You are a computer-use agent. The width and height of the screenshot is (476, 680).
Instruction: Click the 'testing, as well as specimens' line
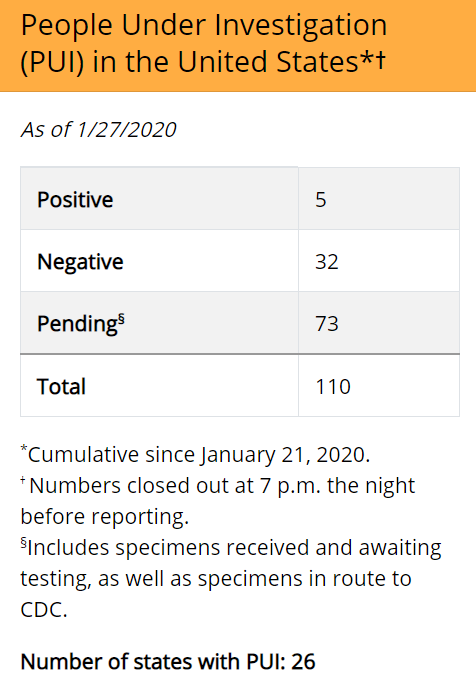[216, 579]
